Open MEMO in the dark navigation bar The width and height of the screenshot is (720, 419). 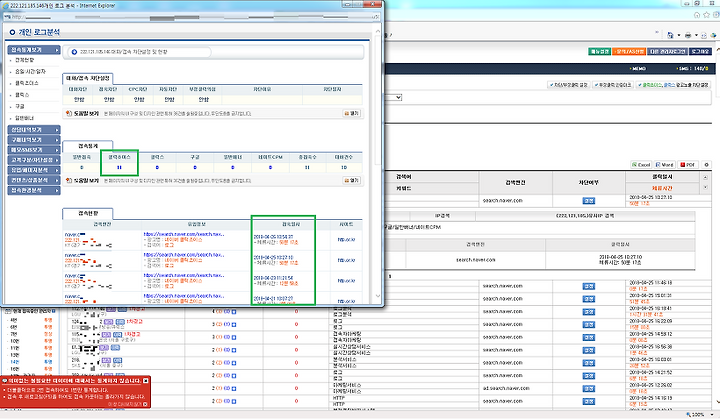pos(638,68)
